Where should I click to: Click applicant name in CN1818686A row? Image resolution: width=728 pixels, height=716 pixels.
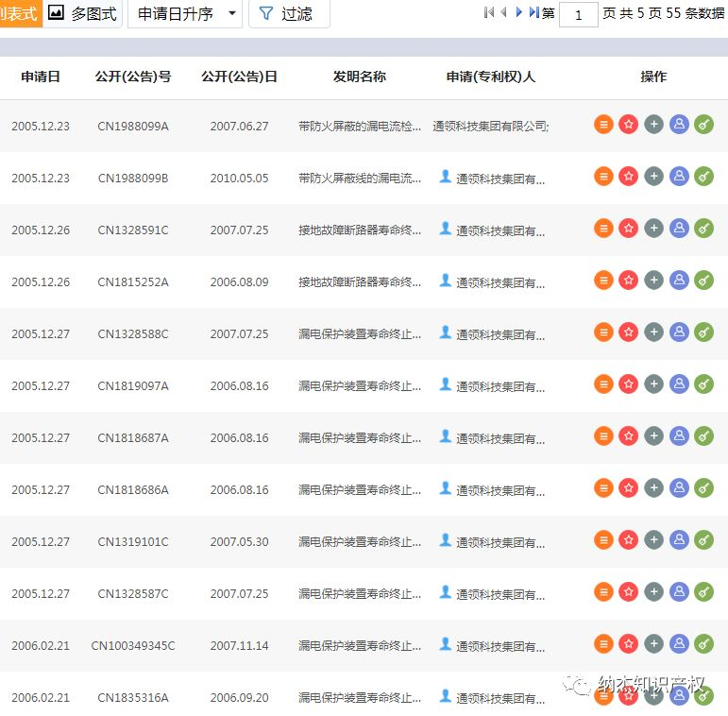click(500, 491)
